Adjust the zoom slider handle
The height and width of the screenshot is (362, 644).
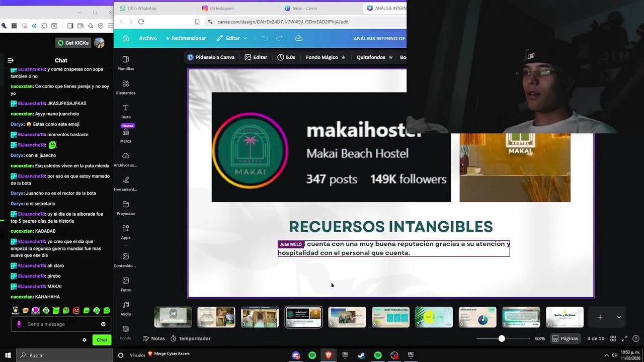point(502,338)
